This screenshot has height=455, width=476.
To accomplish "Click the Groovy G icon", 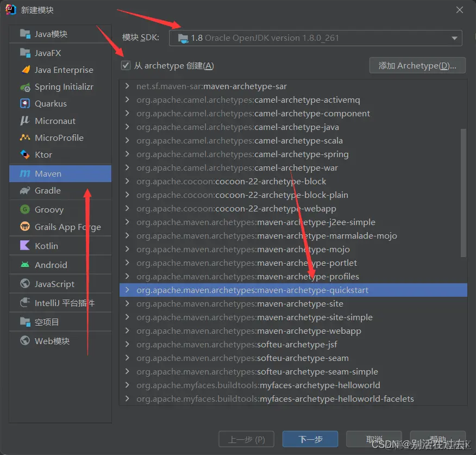I will click(25, 209).
